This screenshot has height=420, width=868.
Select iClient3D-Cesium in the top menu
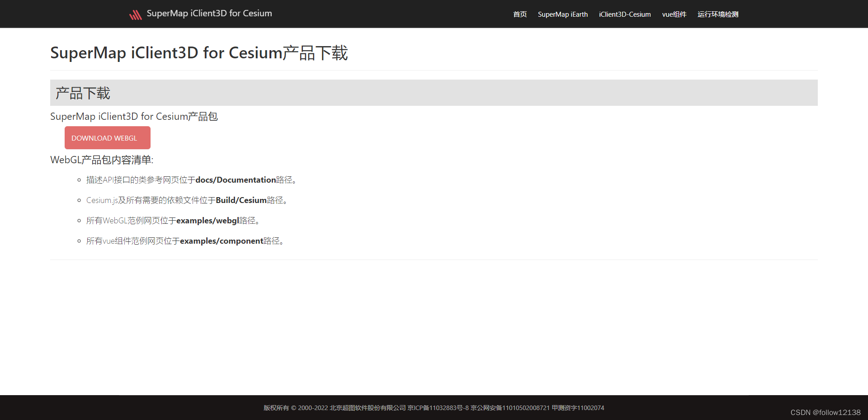point(624,14)
